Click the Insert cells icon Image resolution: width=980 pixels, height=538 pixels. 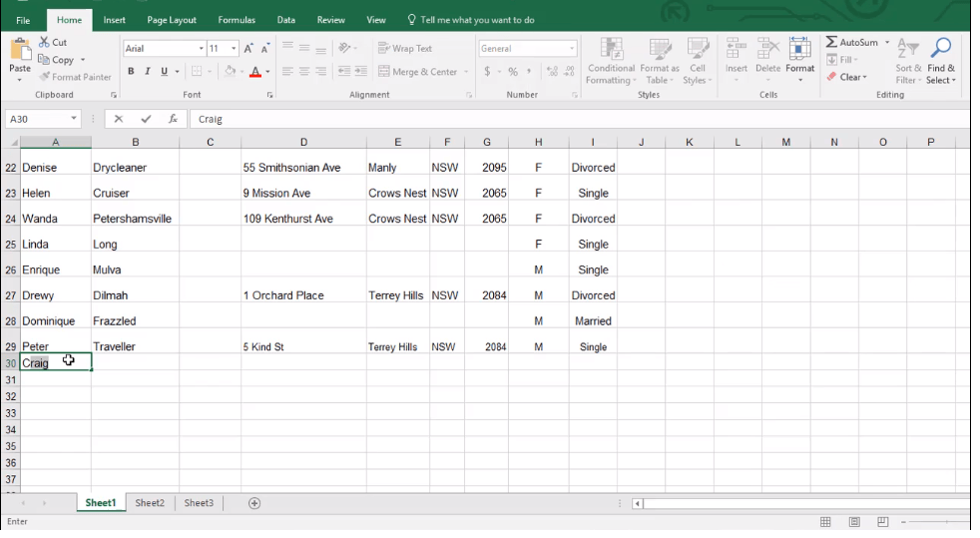(736, 49)
